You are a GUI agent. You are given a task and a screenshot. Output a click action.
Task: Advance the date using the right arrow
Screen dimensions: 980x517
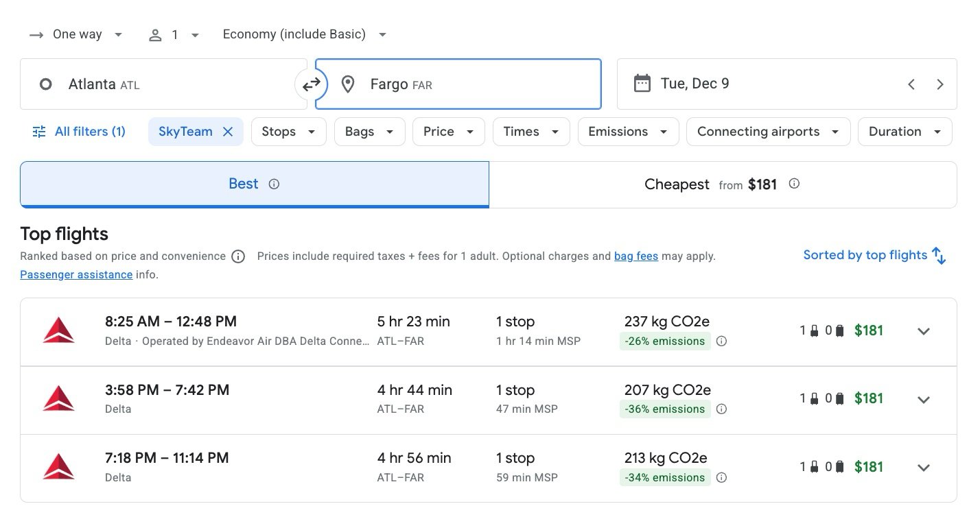pyautogui.click(x=940, y=84)
